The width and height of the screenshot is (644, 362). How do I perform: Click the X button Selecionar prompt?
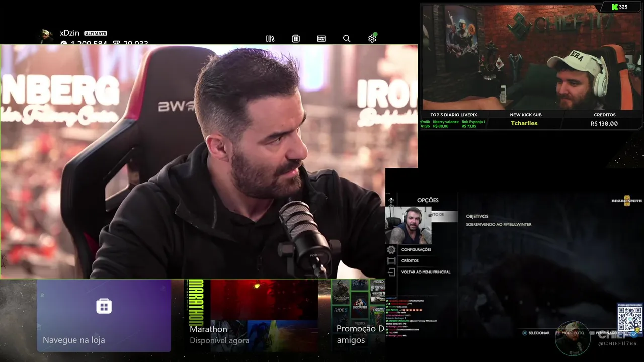point(536,333)
